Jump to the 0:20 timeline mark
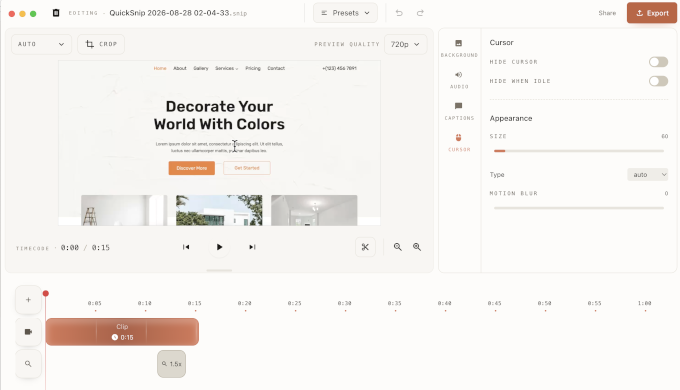680x390 pixels. (245, 303)
